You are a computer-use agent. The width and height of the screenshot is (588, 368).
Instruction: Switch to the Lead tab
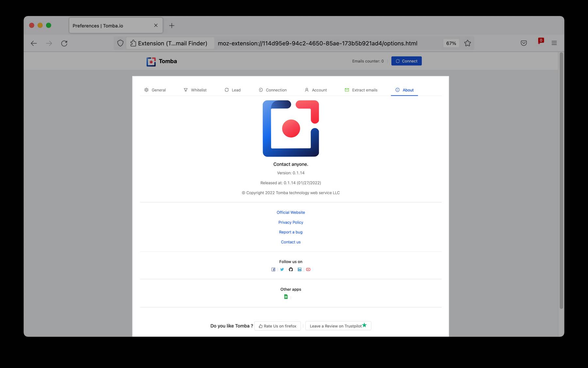[233, 90]
